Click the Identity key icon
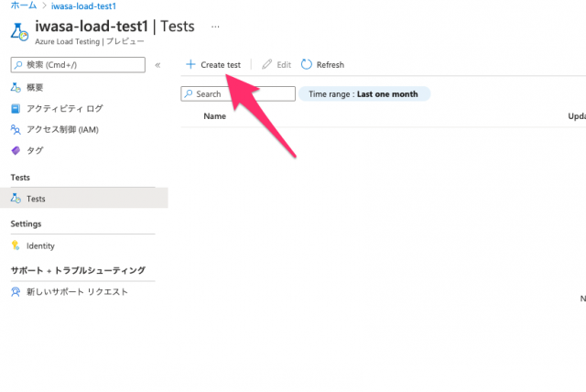The width and height of the screenshot is (586, 392). [16, 245]
